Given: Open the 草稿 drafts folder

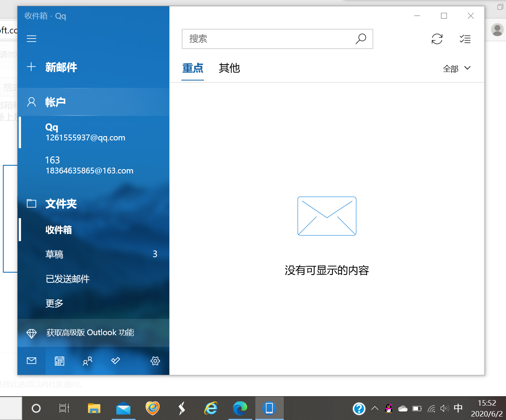Looking at the screenshot, I should point(93,254).
